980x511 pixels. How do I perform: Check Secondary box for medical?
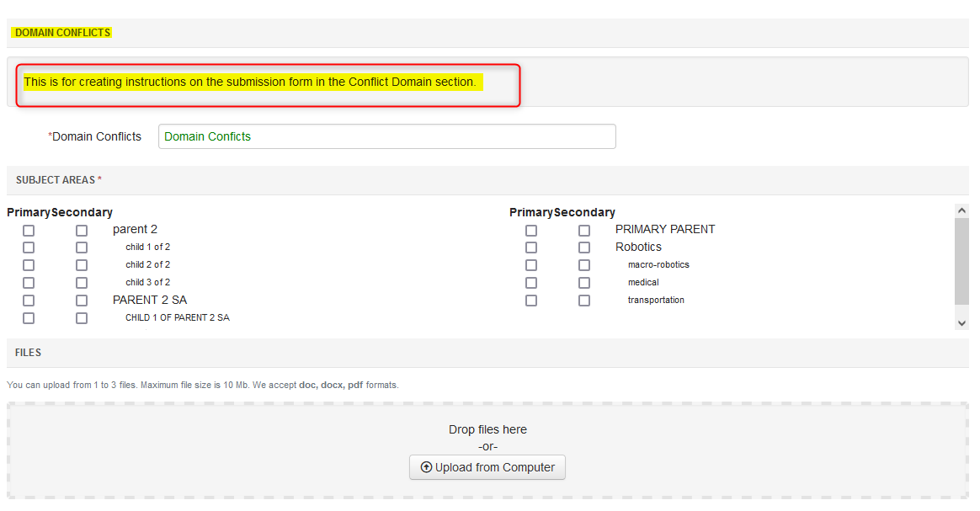click(584, 283)
